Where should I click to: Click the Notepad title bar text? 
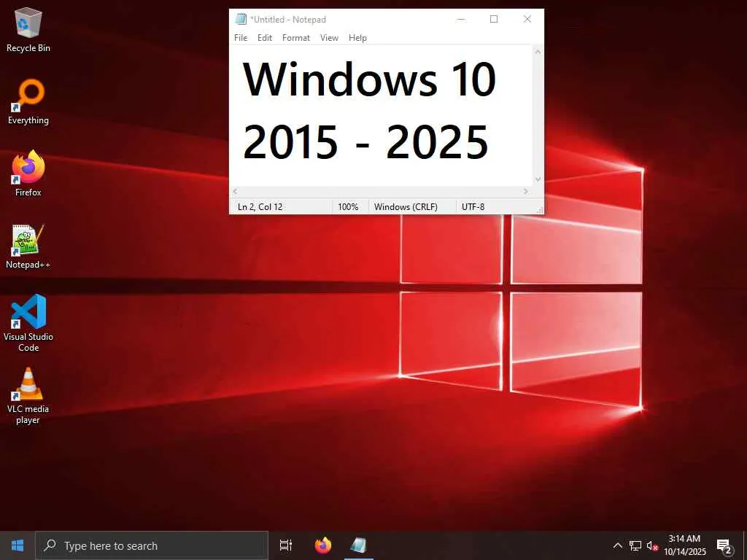click(288, 20)
